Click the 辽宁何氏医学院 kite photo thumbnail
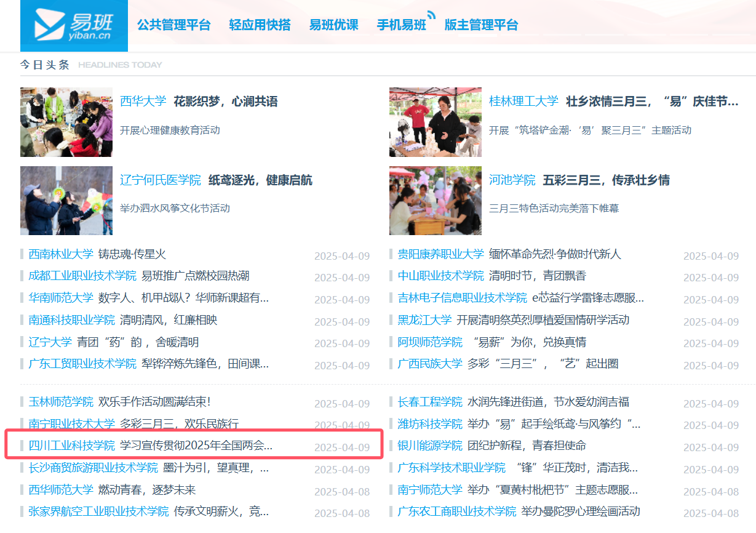The image size is (756, 533). pyautogui.click(x=66, y=201)
